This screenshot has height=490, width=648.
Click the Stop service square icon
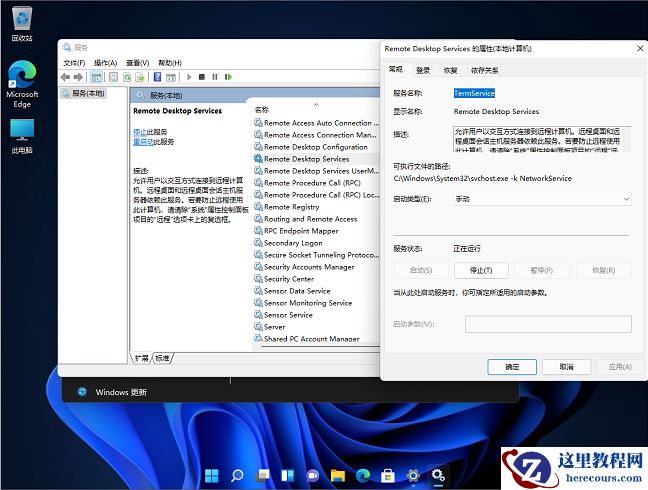[202, 77]
